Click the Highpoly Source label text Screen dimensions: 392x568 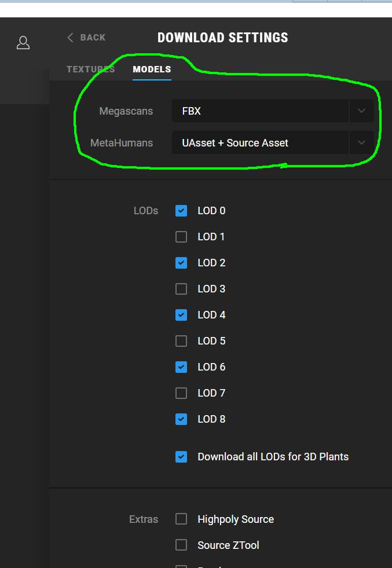[236, 519]
